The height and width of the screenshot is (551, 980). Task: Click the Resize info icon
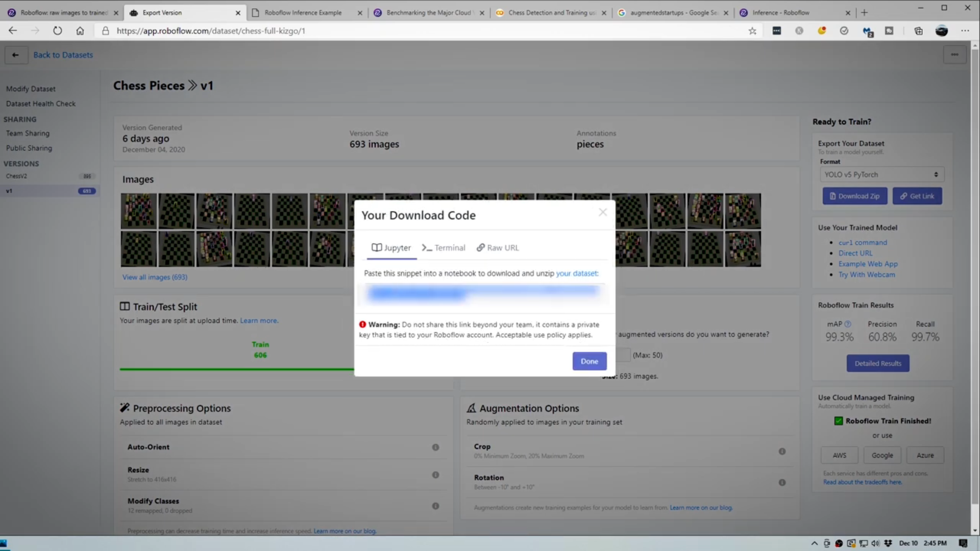coord(435,474)
